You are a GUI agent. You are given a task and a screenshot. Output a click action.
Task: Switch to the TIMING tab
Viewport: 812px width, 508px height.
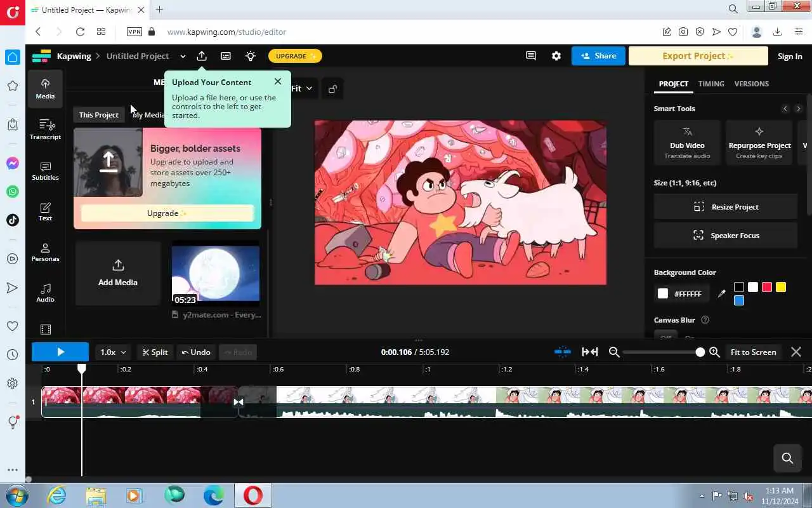click(711, 84)
